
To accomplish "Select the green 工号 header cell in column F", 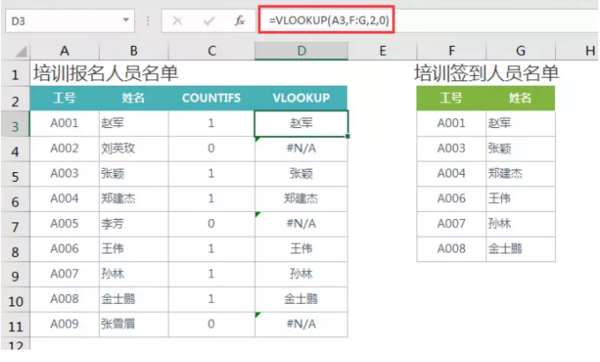I will tap(452, 98).
